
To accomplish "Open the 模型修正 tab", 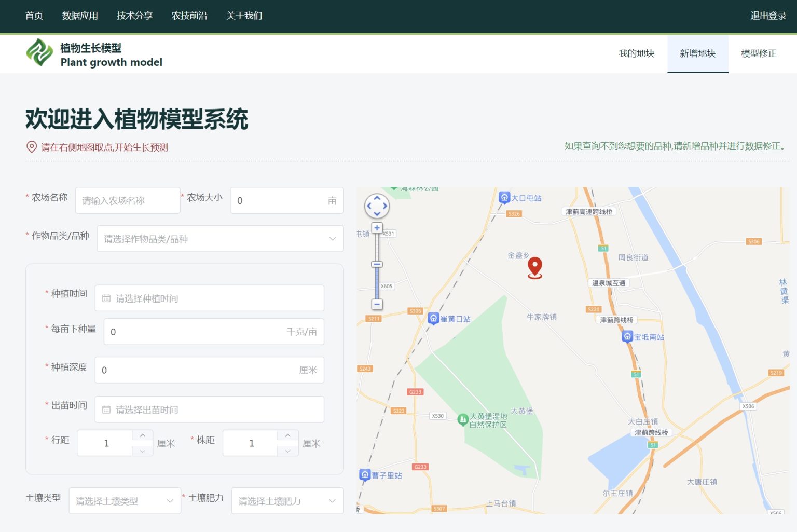I will [x=759, y=53].
